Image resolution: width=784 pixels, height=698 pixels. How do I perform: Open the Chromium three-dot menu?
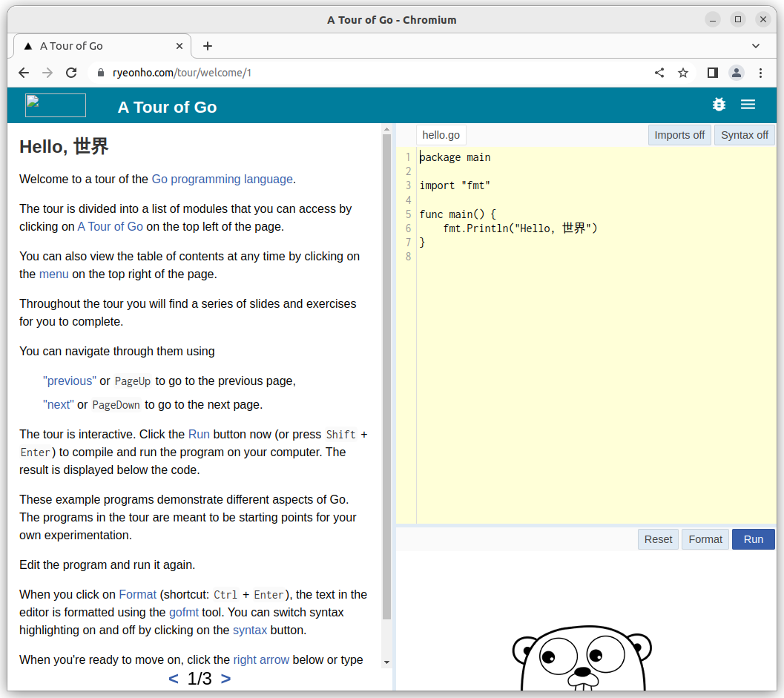[760, 73]
